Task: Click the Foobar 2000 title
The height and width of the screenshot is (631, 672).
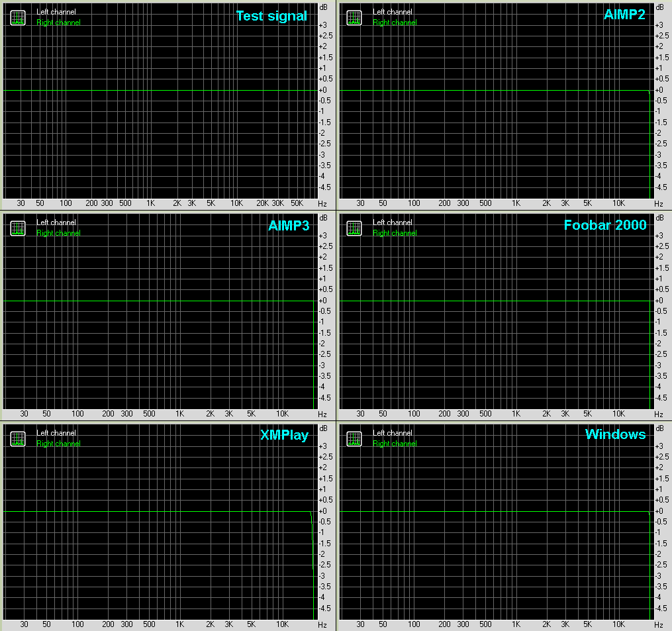Action: [605, 225]
